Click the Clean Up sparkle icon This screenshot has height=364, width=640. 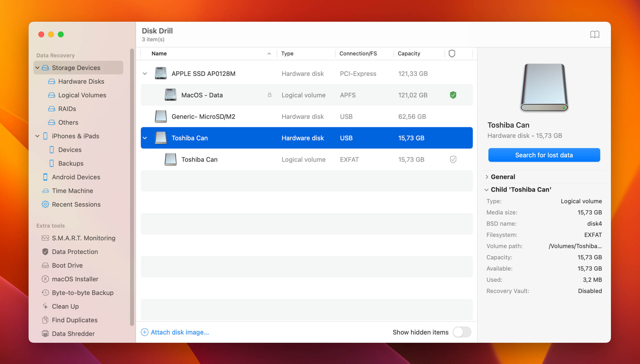pyautogui.click(x=45, y=306)
